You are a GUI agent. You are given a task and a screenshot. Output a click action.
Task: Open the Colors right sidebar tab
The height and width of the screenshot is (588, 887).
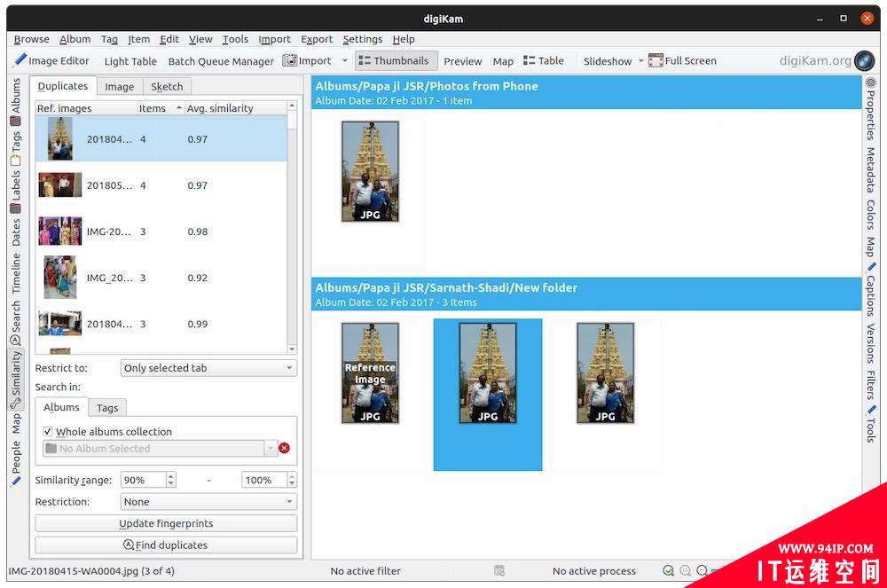coord(871,215)
